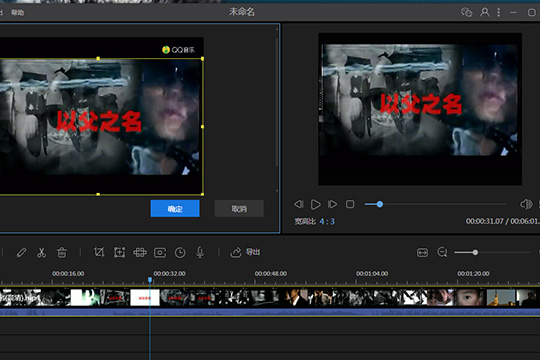This screenshot has width=540, height=360.
Task: Click the 导出 export button
Action: pyautogui.click(x=245, y=253)
